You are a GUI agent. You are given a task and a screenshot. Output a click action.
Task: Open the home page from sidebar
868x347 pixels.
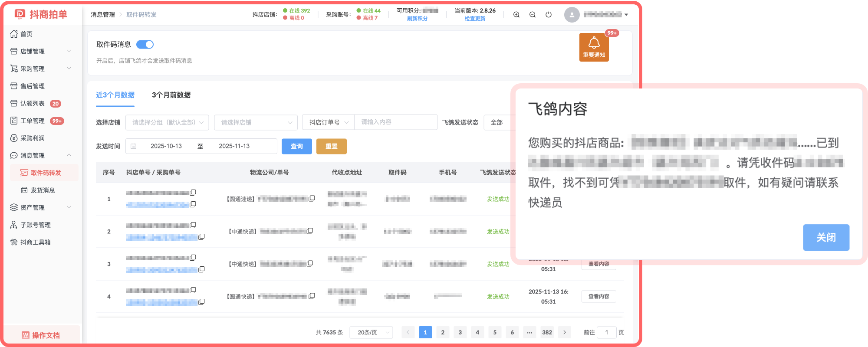(x=26, y=34)
